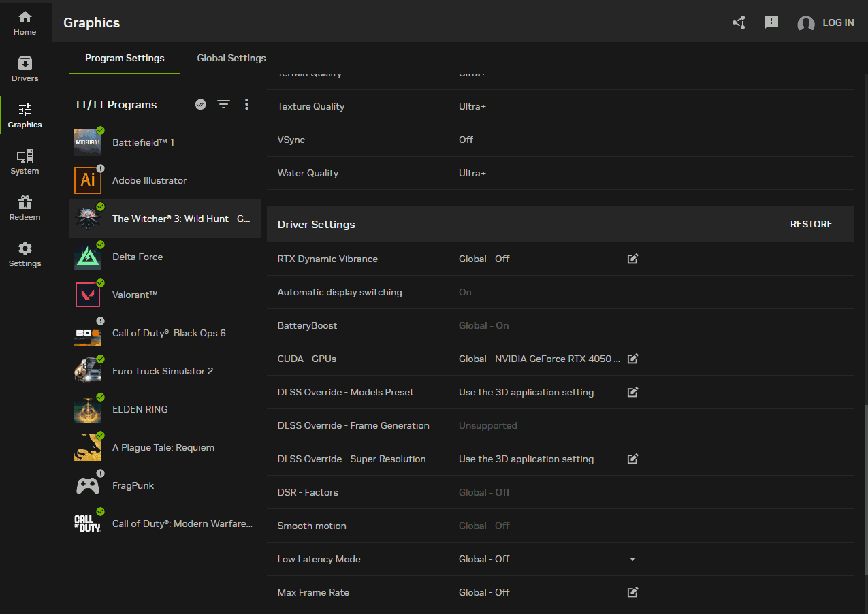Viewport: 868px width, 614px height.
Task: Click the share icon in header
Action: [739, 22]
